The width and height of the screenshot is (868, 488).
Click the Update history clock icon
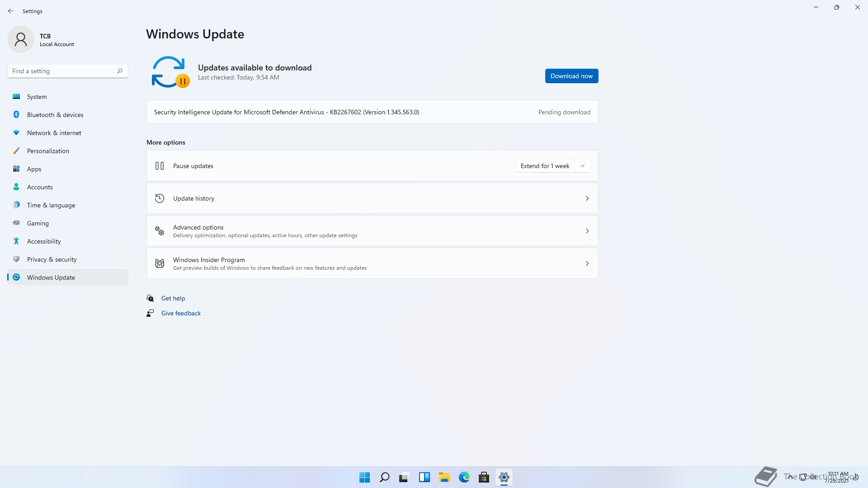click(160, 198)
